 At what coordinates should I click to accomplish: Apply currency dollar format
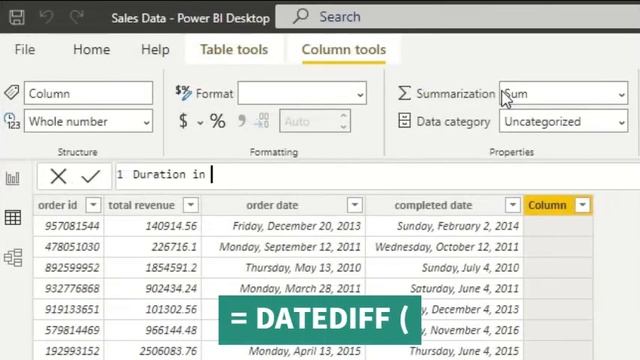pos(184,121)
